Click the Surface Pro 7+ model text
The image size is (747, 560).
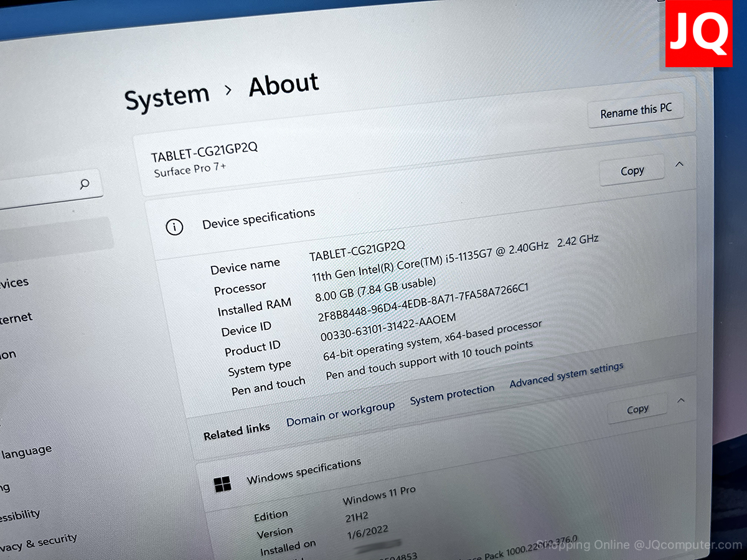pos(190,170)
